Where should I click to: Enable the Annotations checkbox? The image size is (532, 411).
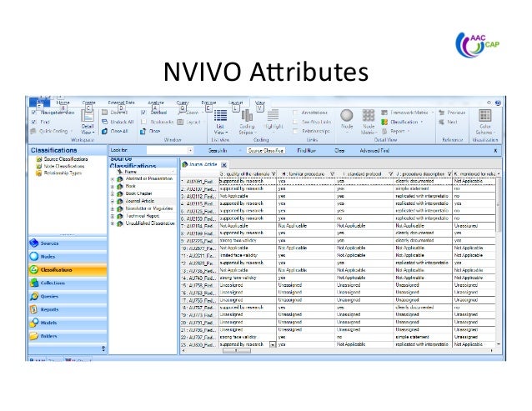click(x=295, y=113)
